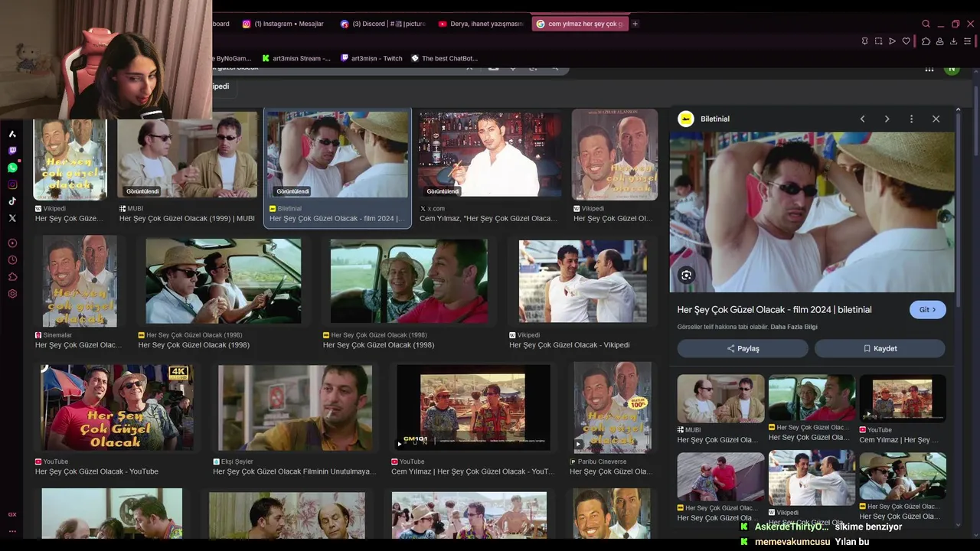Search preview image with Google Lens icon
This screenshot has height=551, width=980.
686,275
